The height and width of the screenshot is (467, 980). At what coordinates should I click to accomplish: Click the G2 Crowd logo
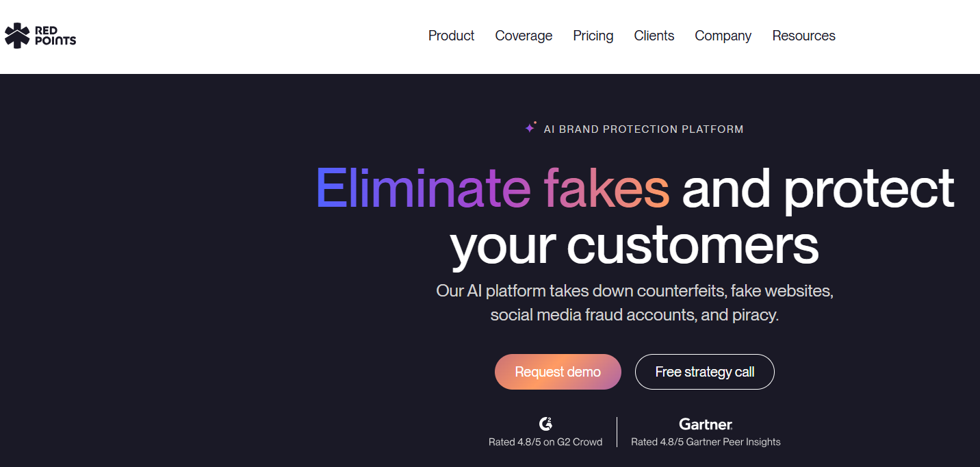(x=545, y=423)
